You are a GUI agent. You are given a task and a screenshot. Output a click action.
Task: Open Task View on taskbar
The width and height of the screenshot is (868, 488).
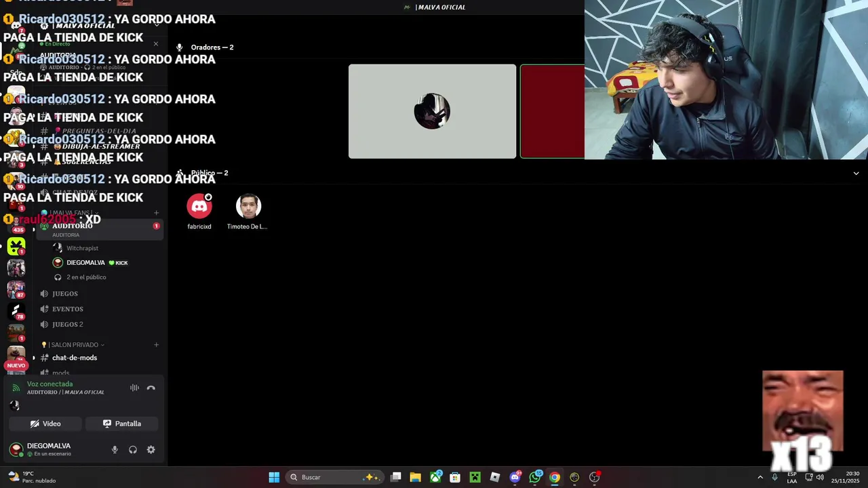pos(396,477)
